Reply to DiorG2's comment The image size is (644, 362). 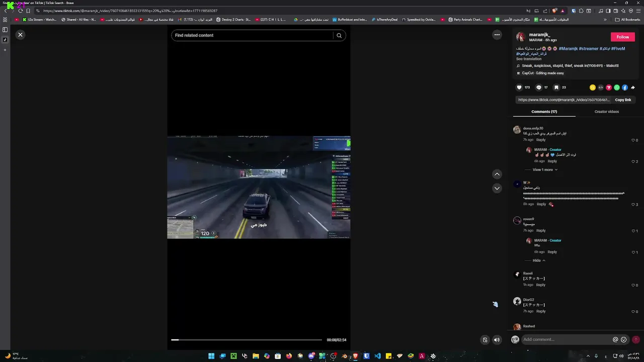click(541, 311)
